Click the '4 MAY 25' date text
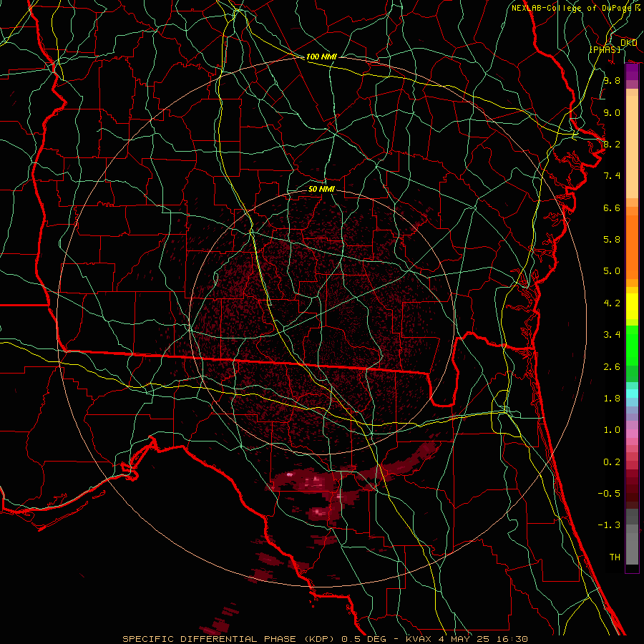The width and height of the screenshot is (644, 644). coord(464,639)
